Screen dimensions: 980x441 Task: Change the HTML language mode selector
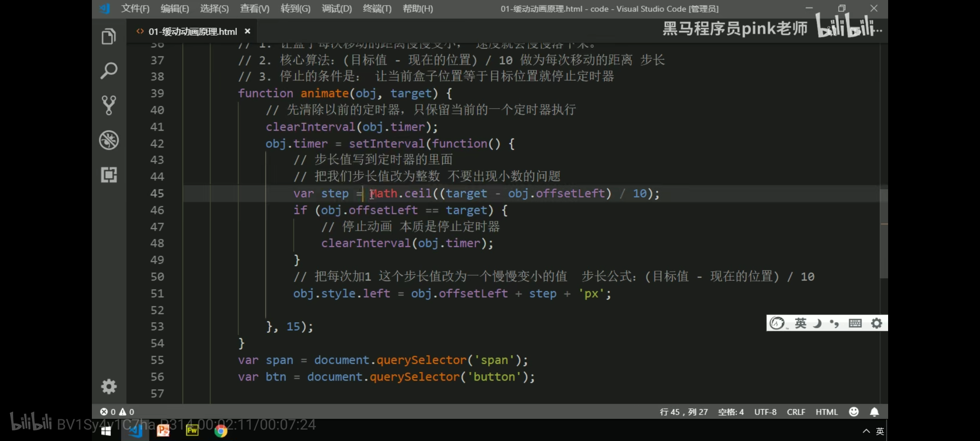[826, 412]
